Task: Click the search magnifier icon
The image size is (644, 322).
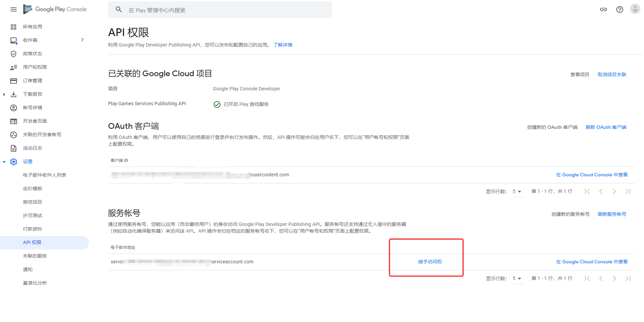Action: click(x=119, y=9)
